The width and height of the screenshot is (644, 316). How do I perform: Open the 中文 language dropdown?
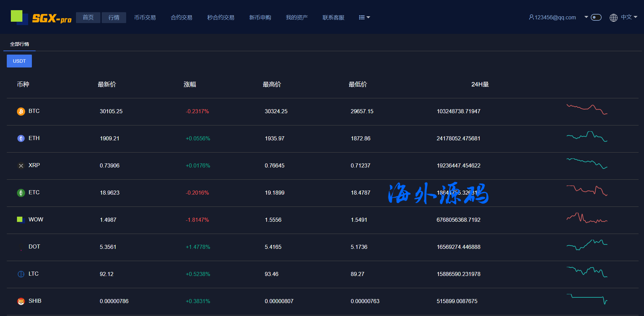pos(629,17)
